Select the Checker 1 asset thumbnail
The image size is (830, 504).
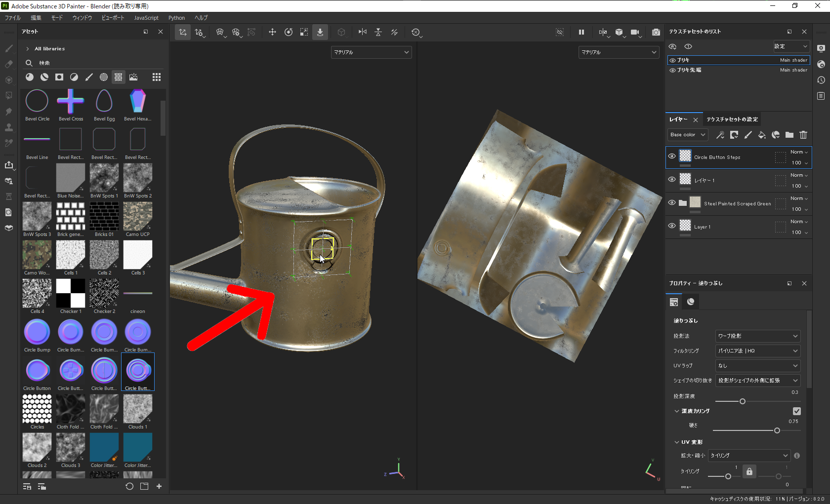click(x=70, y=293)
